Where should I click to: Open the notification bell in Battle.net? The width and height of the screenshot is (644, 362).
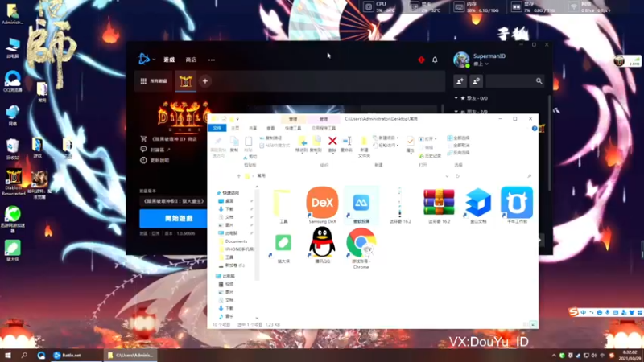(435, 60)
